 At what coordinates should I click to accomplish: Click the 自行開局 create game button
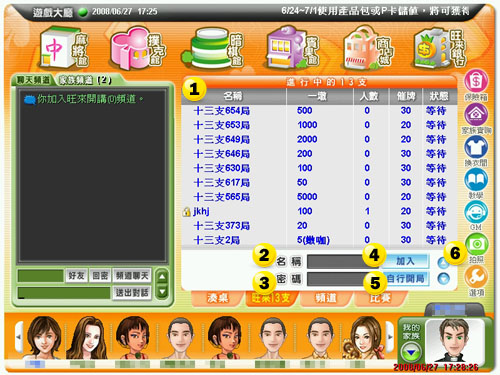click(405, 278)
